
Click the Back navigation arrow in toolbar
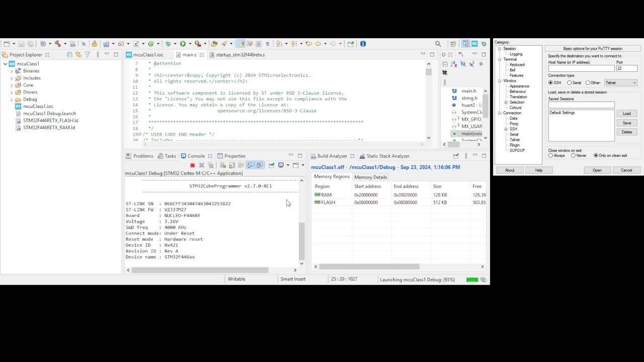click(x=318, y=44)
